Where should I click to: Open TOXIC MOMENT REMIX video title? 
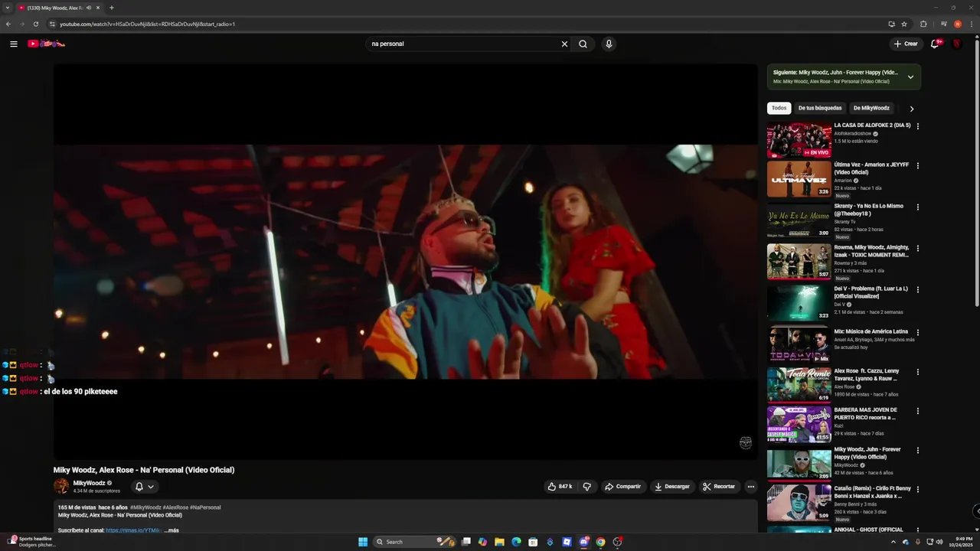872,251
